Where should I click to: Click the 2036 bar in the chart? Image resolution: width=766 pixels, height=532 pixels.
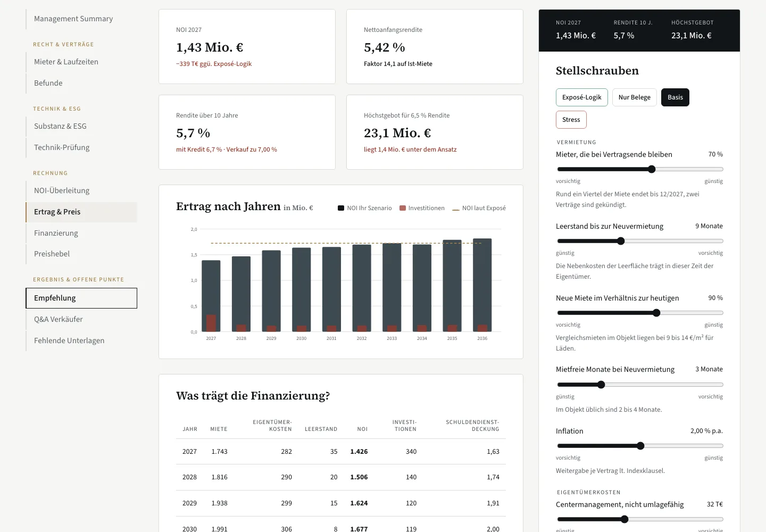coord(482,285)
